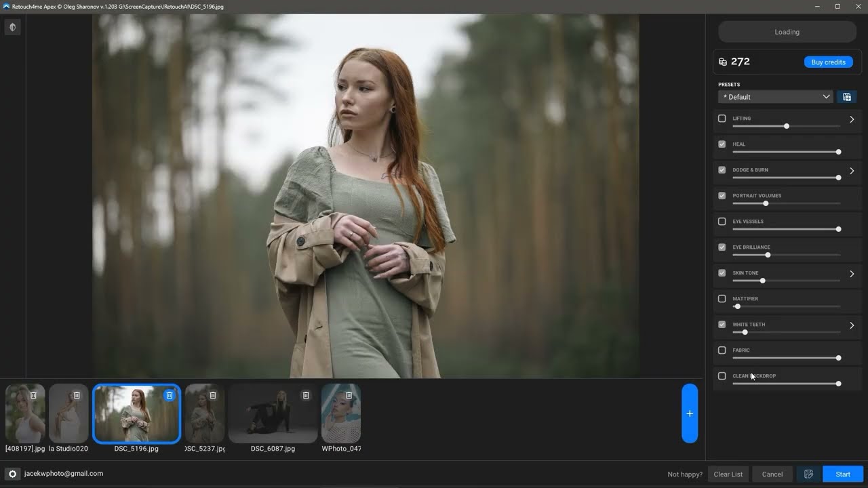Expand the Lifting options arrow

click(852, 119)
